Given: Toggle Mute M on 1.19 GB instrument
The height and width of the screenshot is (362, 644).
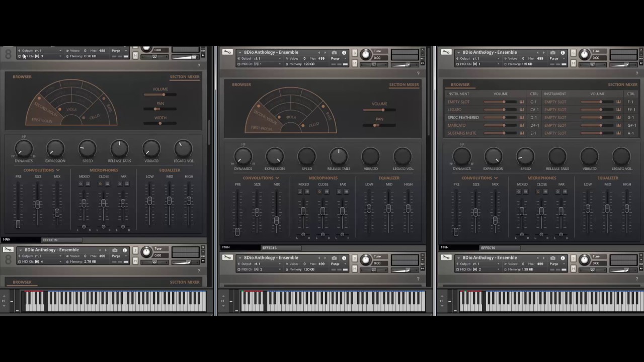Looking at the screenshot, I should [x=573, y=63].
